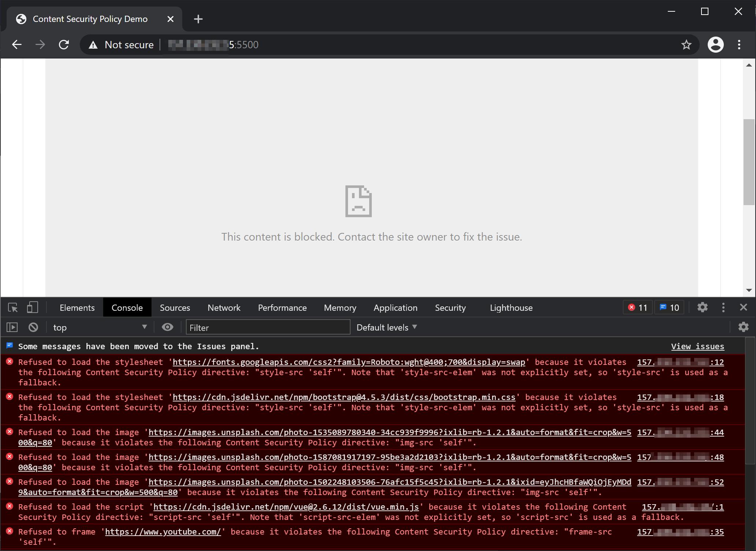Open the Default levels dropdown

(x=386, y=327)
